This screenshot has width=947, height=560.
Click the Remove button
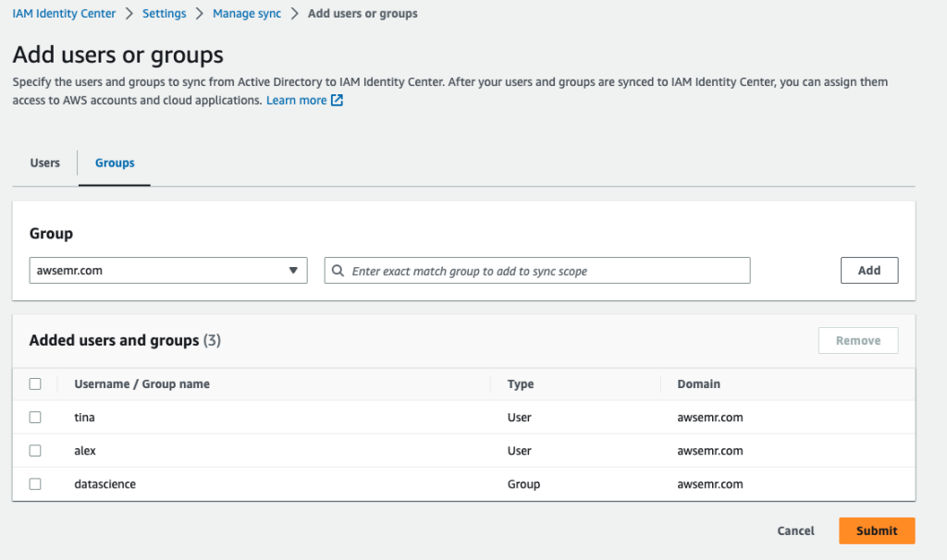(x=857, y=341)
